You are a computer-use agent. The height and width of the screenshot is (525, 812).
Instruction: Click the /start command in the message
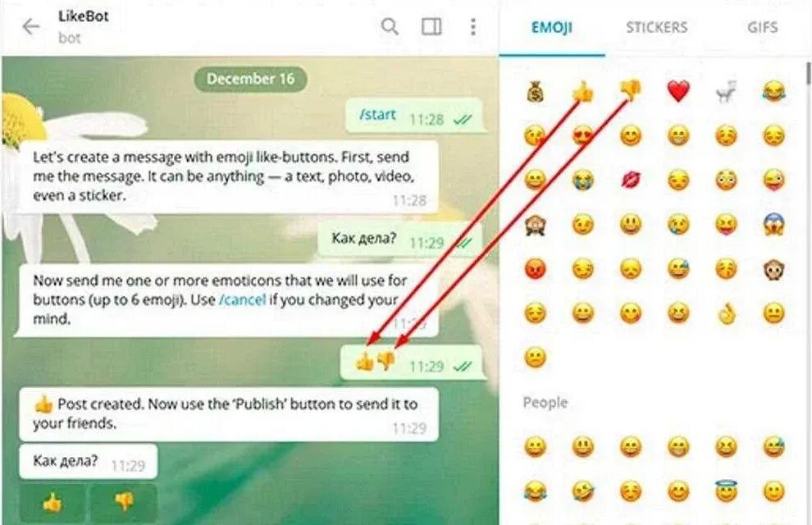377,114
